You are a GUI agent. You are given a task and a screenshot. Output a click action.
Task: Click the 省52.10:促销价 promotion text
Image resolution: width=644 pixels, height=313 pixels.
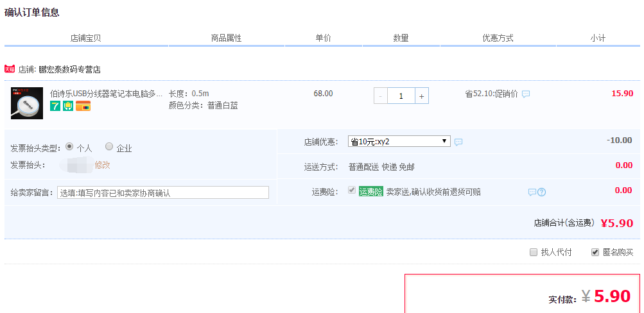[x=491, y=94]
